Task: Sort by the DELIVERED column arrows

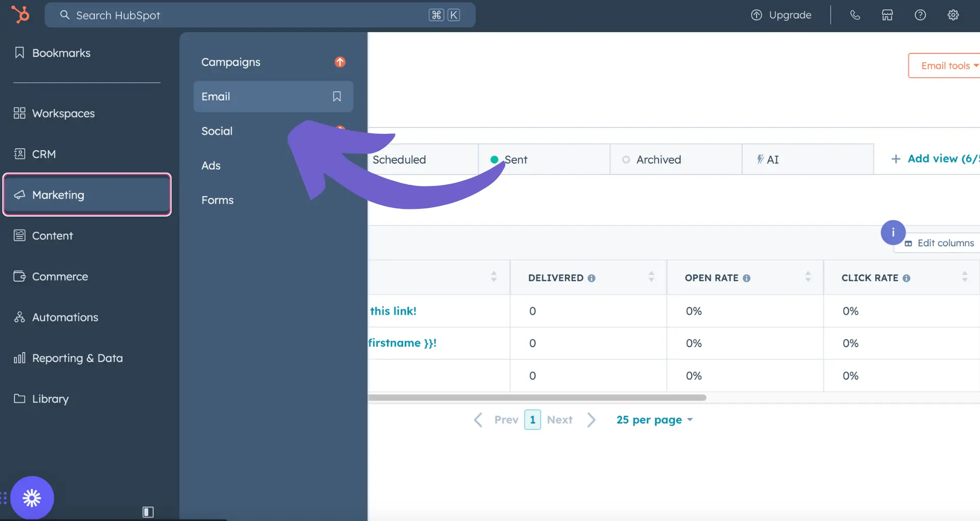Action: pos(651,277)
